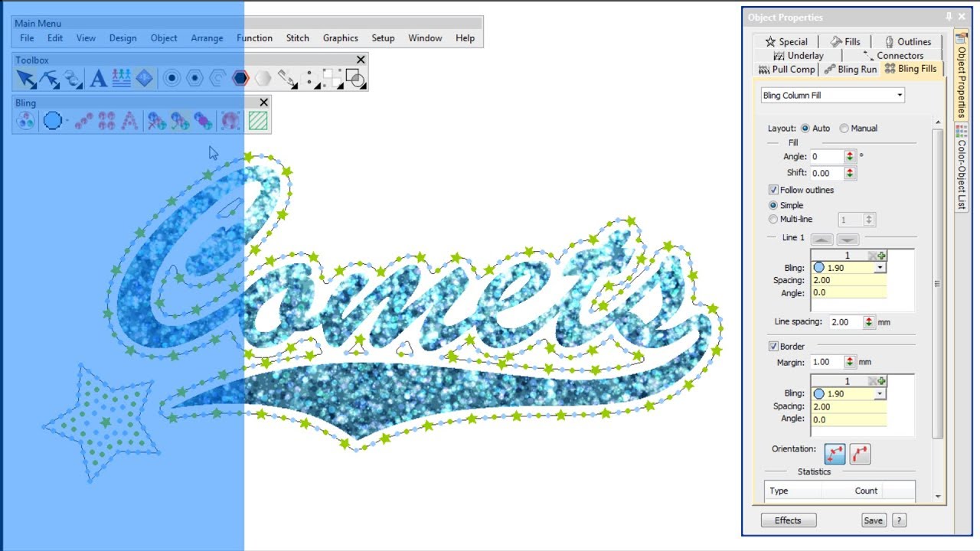This screenshot has height=551, width=980.
Task: Select the curved orientation icon
Action: click(860, 454)
